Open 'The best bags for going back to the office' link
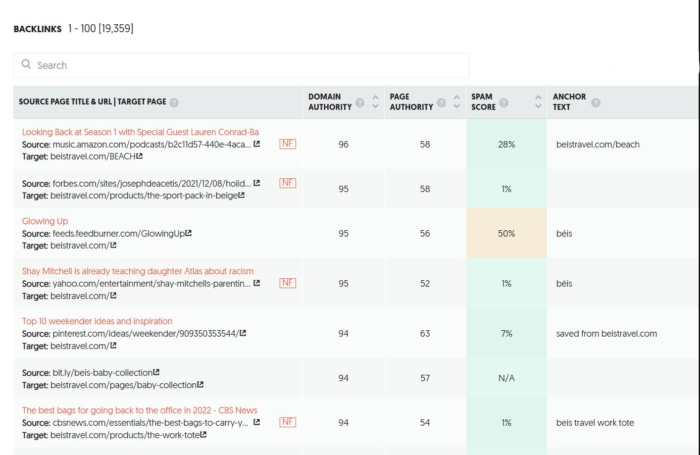The height and width of the screenshot is (455, 700). tap(139, 410)
